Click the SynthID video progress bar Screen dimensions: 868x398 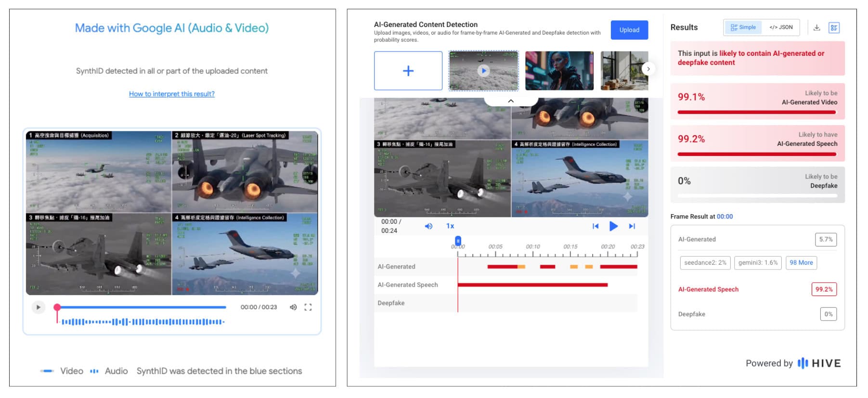(x=142, y=307)
